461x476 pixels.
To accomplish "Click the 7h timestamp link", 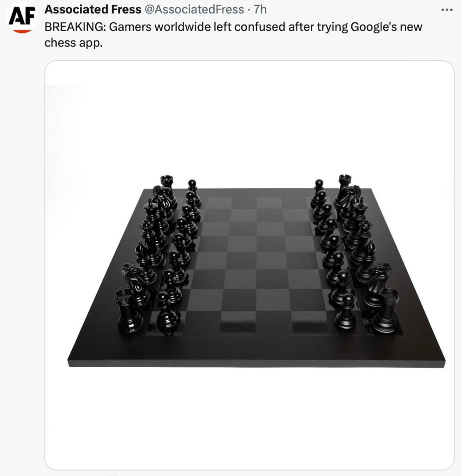I will point(260,9).
